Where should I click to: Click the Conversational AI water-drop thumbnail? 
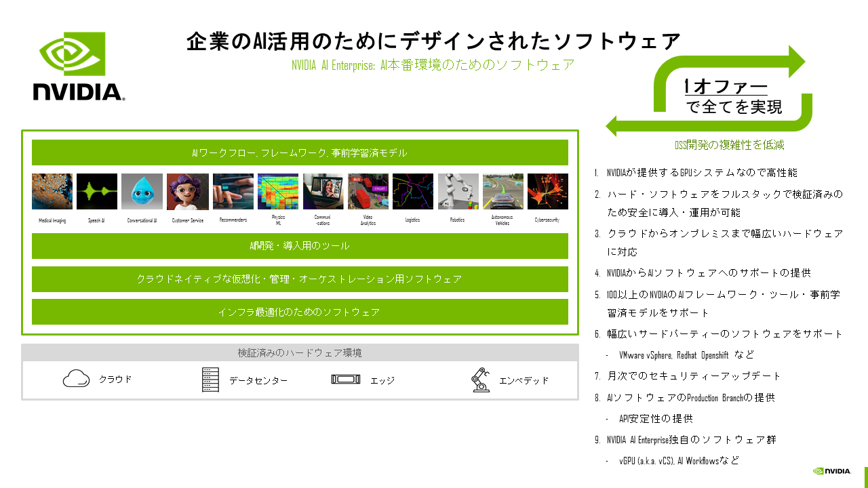coord(142,191)
